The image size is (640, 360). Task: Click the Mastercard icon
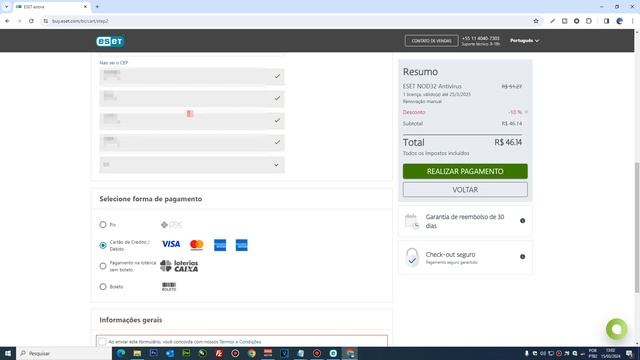pyautogui.click(x=197, y=244)
